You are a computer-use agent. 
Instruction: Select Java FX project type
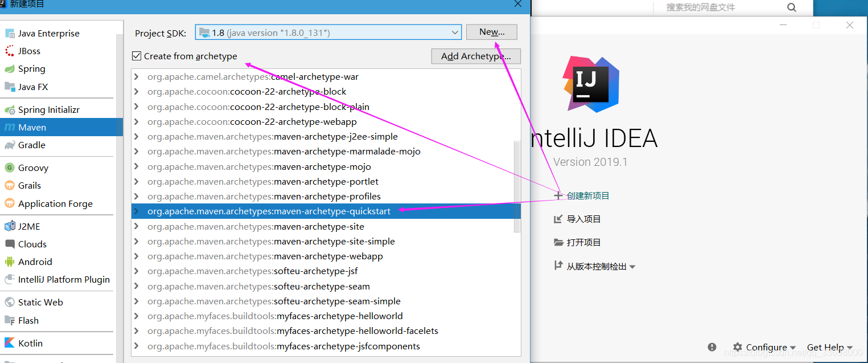click(x=33, y=87)
